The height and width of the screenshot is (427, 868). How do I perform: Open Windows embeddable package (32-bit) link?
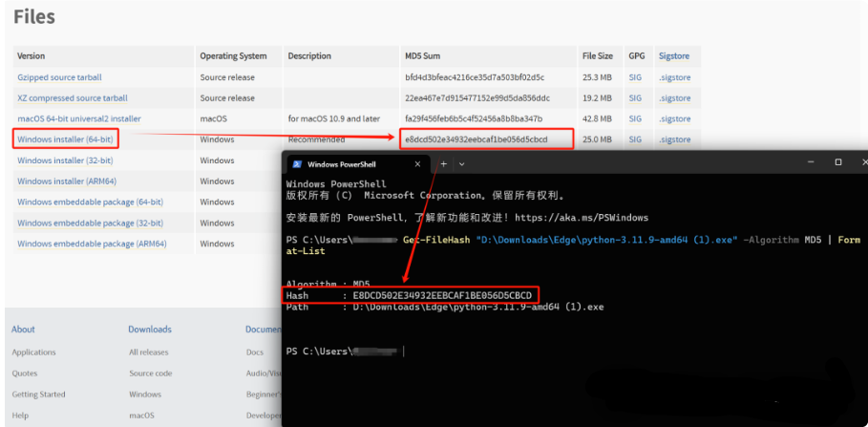tap(90, 223)
